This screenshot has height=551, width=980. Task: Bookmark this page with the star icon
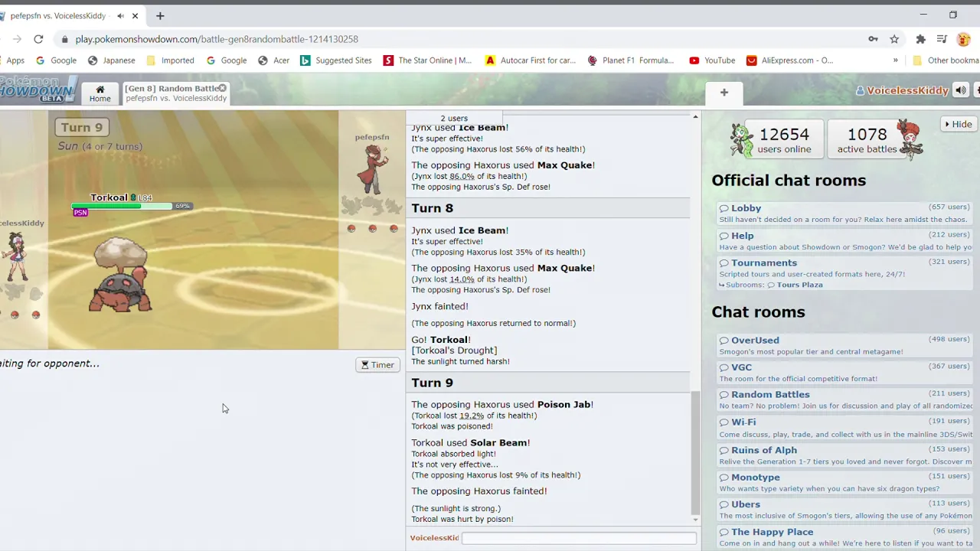[x=894, y=39]
